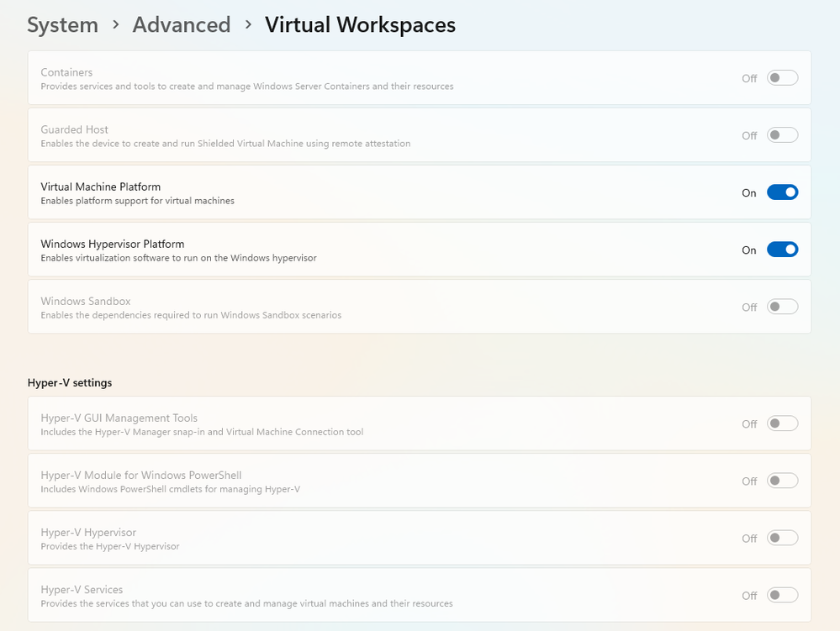Image resolution: width=840 pixels, height=631 pixels.
Task: Click 'Provides the Hyper-V Hypervisor' description
Action: [110, 546]
